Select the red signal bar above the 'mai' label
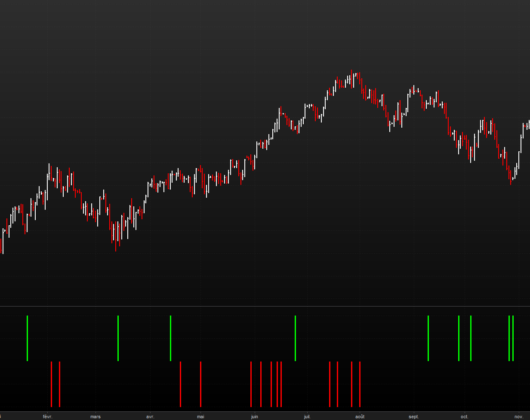 pyautogui.click(x=200, y=384)
